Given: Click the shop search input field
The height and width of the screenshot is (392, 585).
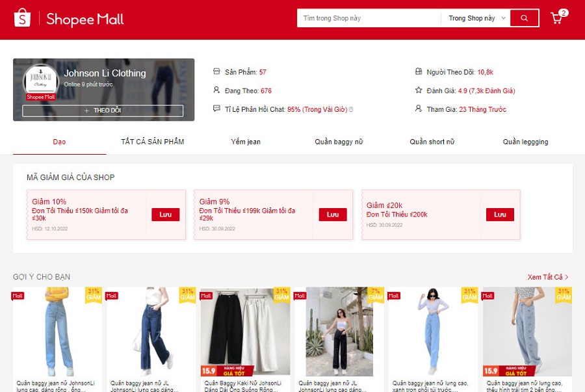Looking at the screenshot, I should pyautogui.click(x=369, y=18).
